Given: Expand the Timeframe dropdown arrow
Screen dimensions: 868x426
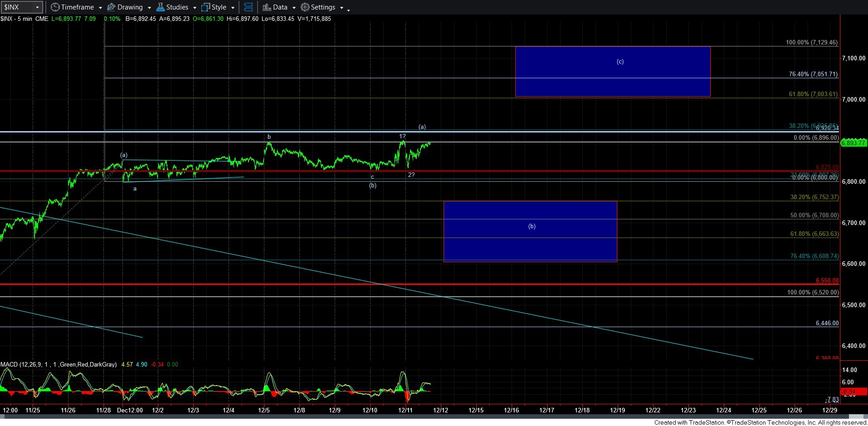Looking at the screenshot, I should point(100,8).
